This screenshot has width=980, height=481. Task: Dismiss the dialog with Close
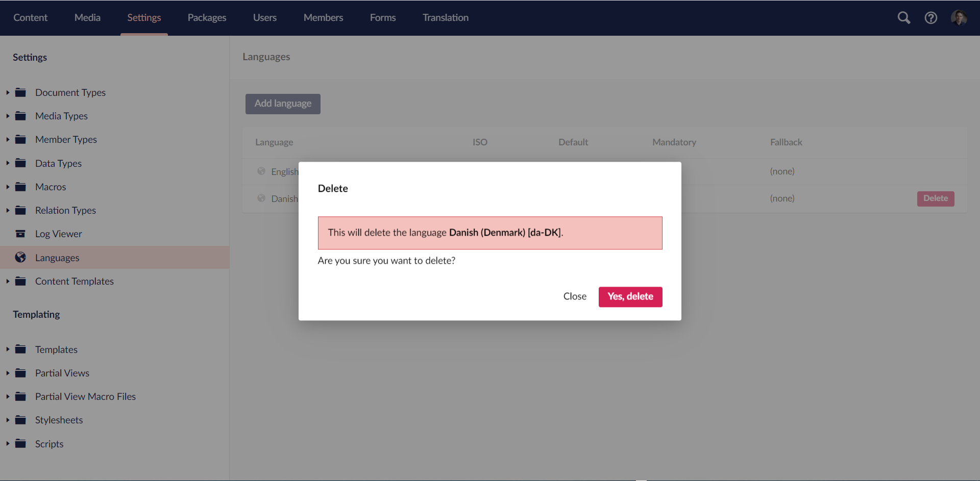(x=575, y=296)
